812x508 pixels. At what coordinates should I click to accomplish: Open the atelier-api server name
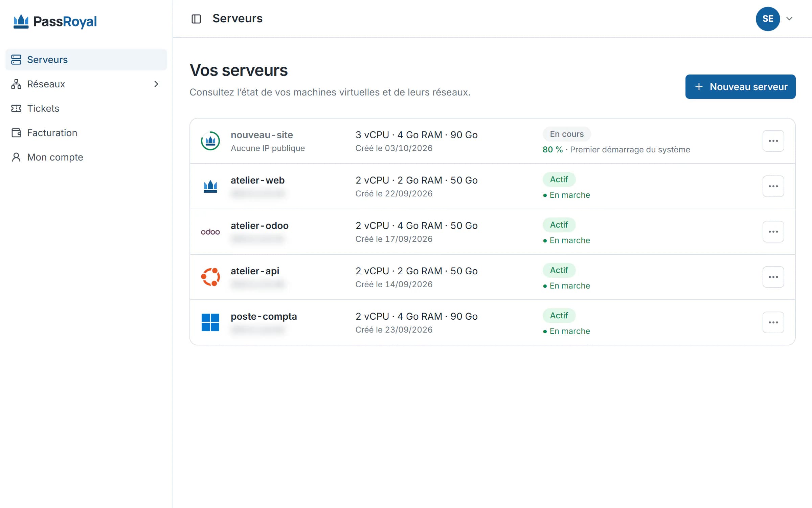255,271
